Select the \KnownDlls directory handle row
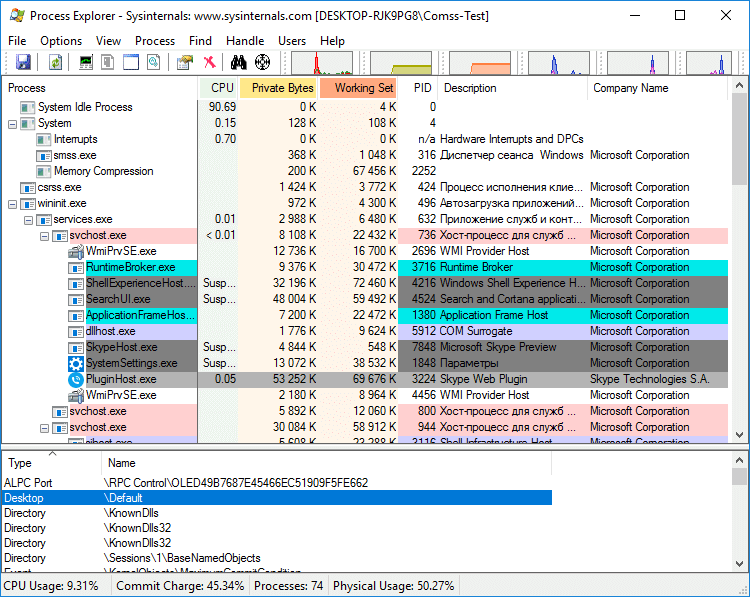The width and height of the screenshot is (750, 597). pyautogui.click(x=277, y=513)
